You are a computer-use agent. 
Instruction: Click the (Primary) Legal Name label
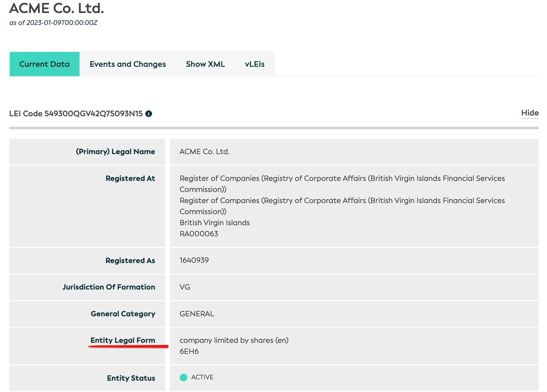(116, 152)
